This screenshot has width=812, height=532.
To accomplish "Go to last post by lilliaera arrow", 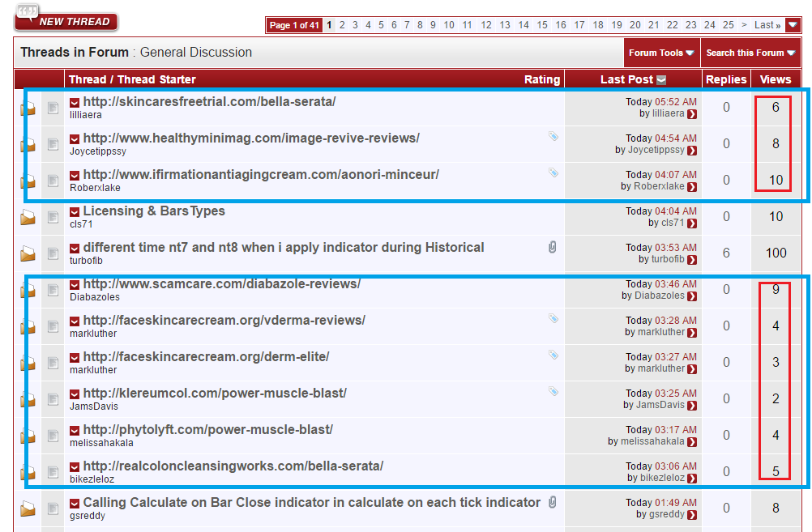I will coord(692,114).
